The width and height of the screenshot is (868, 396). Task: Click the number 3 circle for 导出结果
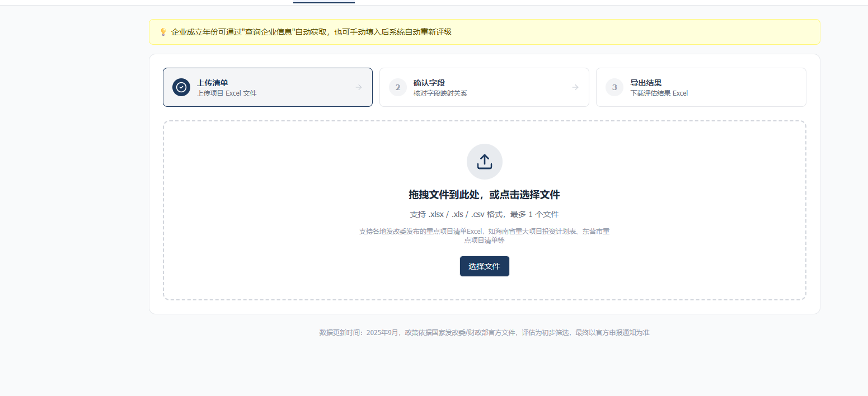coord(614,87)
